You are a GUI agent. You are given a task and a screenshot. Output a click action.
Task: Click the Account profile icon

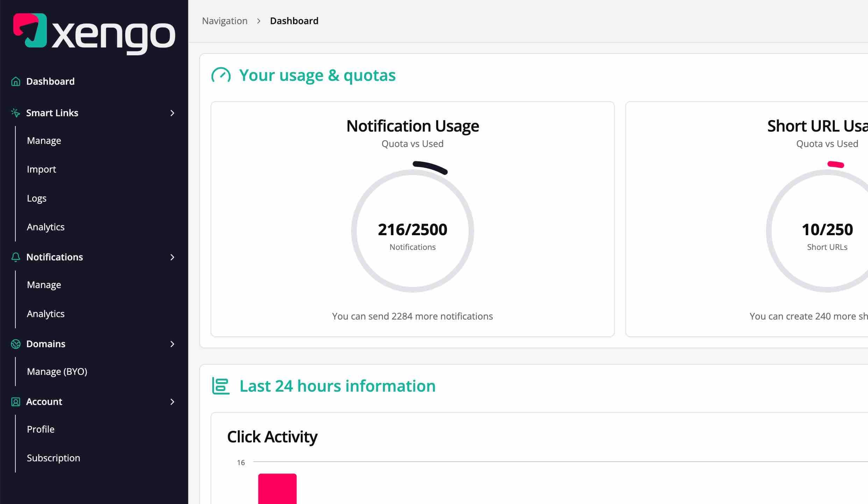(x=15, y=402)
